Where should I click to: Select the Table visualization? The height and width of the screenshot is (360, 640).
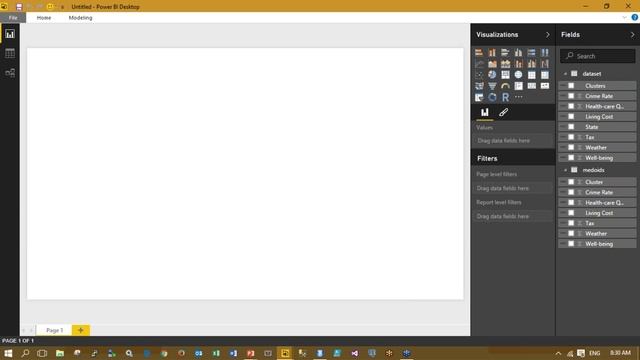click(x=531, y=75)
